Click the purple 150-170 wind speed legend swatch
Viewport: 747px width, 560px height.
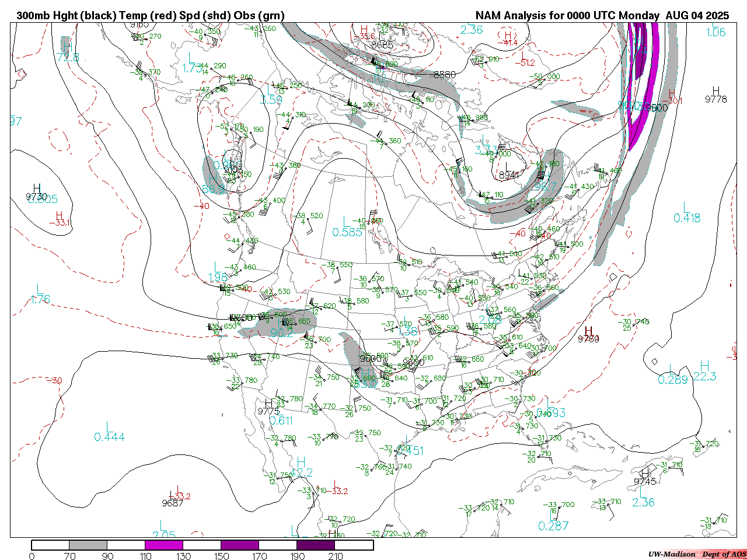[x=240, y=545]
